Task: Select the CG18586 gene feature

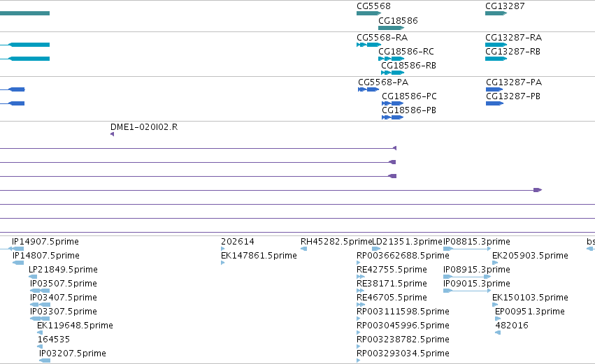Action: click(392, 28)
